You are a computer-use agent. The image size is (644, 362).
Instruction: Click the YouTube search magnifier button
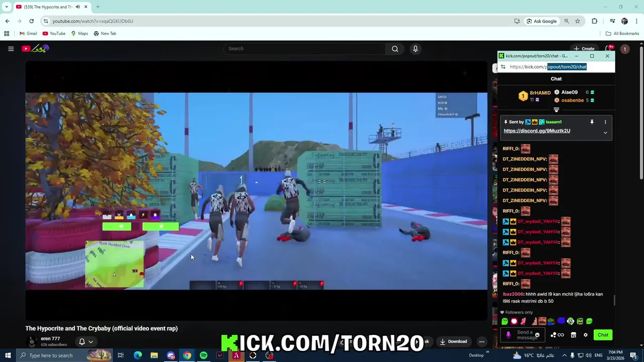[395, 49]
